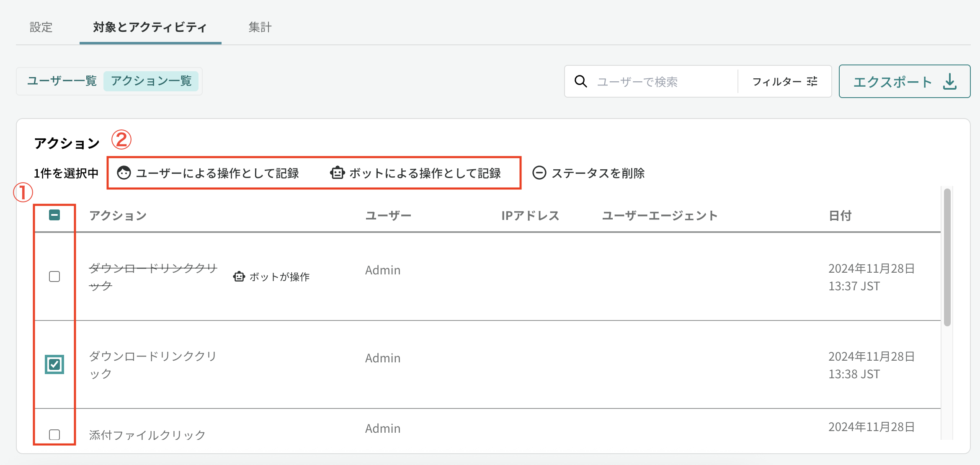The image size is (980, 465).
Task: Click the magnifier search icon
Action: pyautogui.click(x=580, y=81)
